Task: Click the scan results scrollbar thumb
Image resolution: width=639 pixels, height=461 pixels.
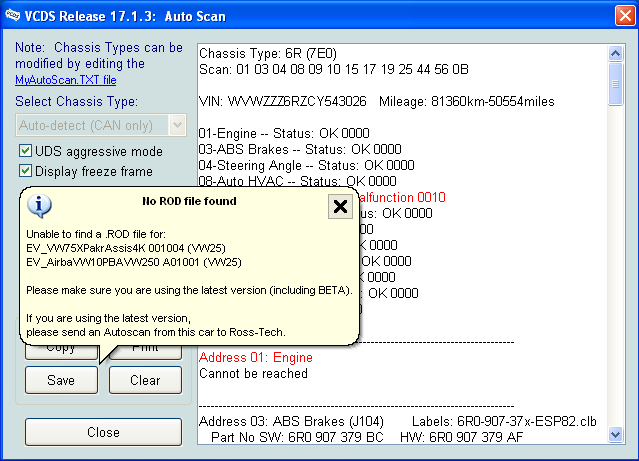Action: 615,84
